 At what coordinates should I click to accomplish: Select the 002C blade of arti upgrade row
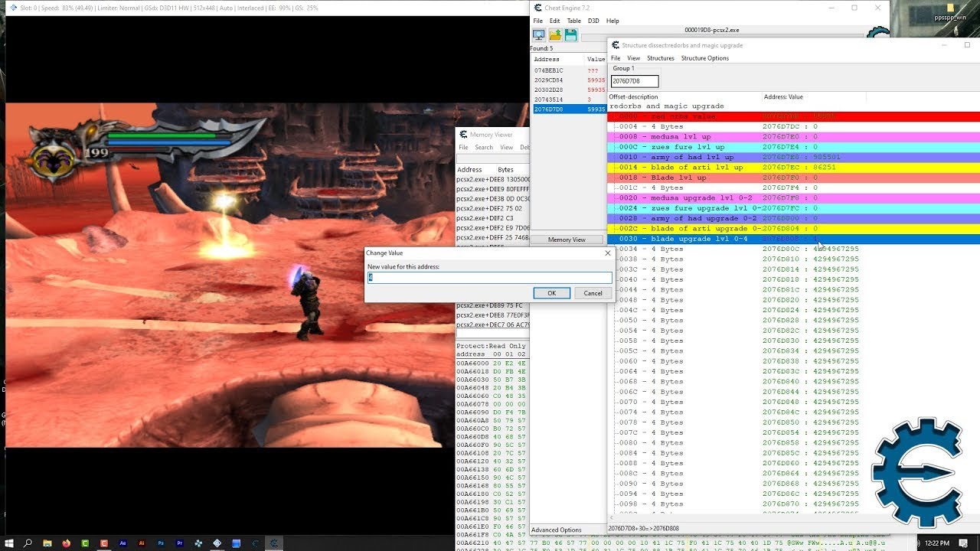pyautogui.click(x=794, y=229)
